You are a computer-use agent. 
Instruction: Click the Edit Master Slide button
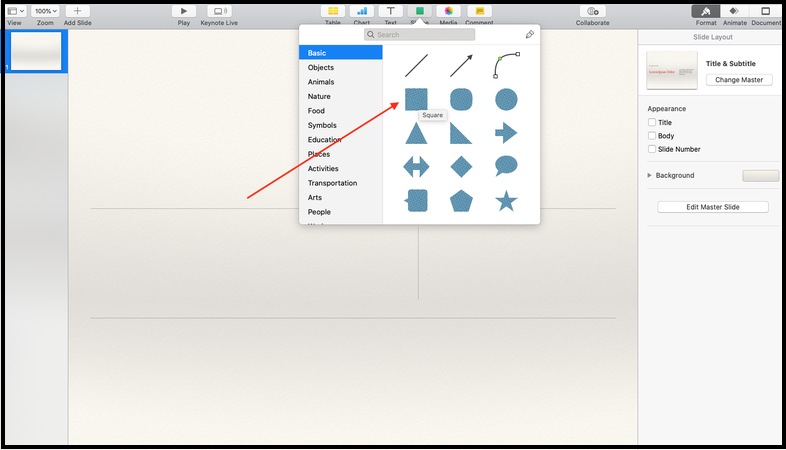coord(712,207)
